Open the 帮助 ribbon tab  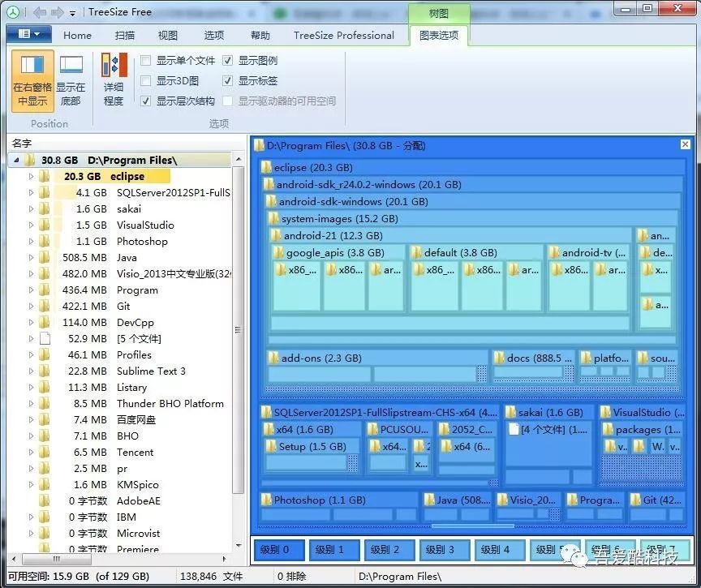click(x=260, y=36)
